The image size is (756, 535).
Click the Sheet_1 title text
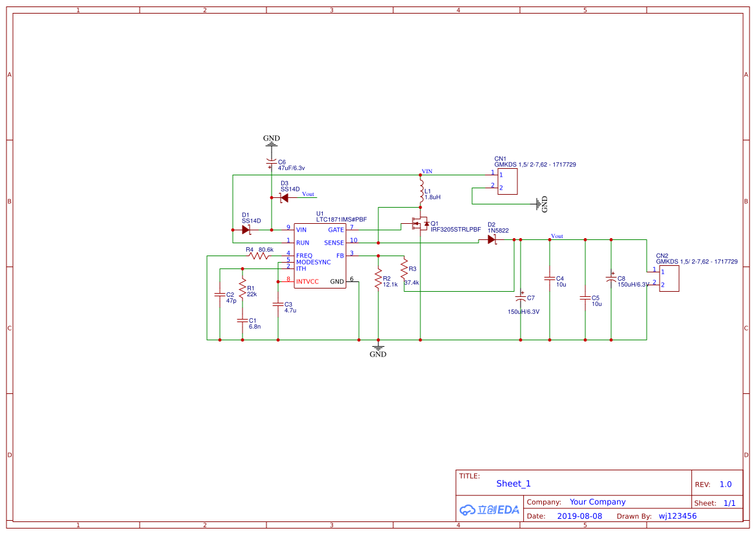pyautogui.click(x=513, y=483)
